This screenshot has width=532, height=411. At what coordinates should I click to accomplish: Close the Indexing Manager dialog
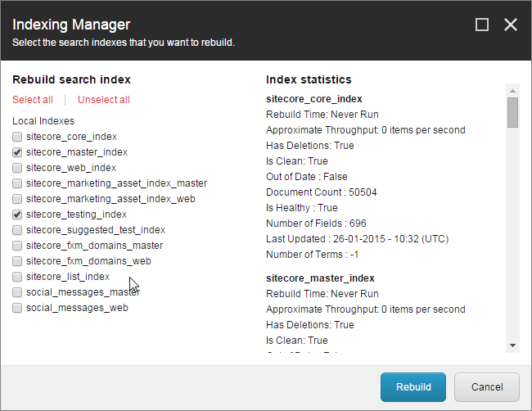(x=510, y=25)
